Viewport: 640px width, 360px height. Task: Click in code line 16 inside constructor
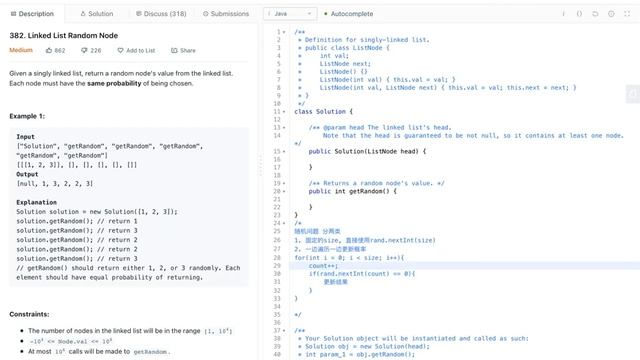(x=464, y=159)
